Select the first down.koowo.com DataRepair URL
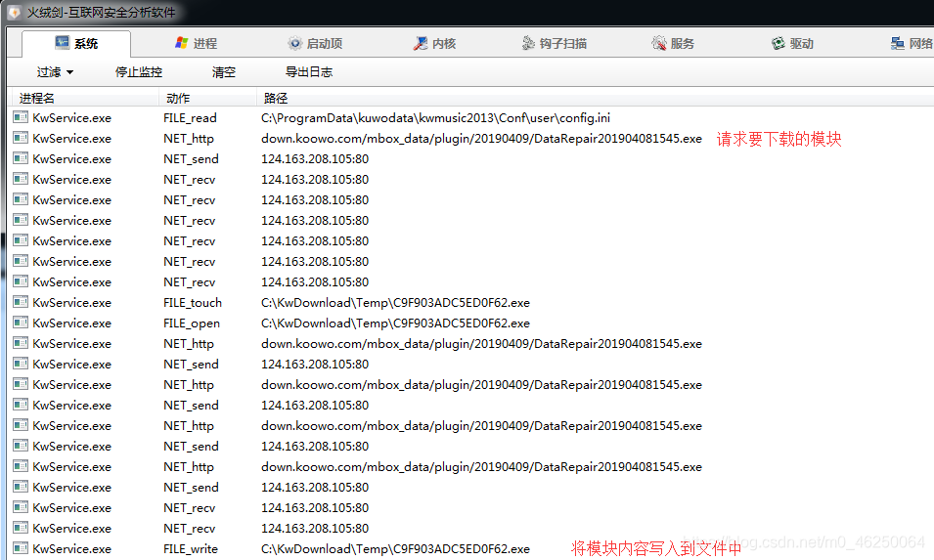 481,138
